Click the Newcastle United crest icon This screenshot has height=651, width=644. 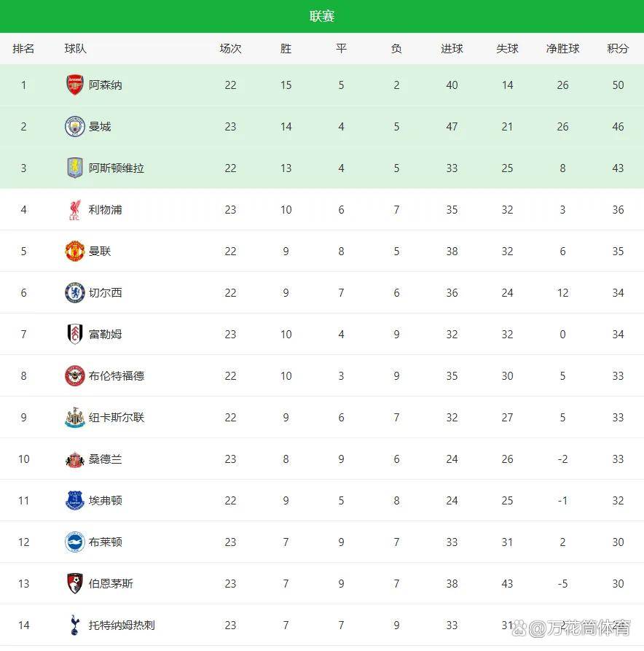point(75,418)
